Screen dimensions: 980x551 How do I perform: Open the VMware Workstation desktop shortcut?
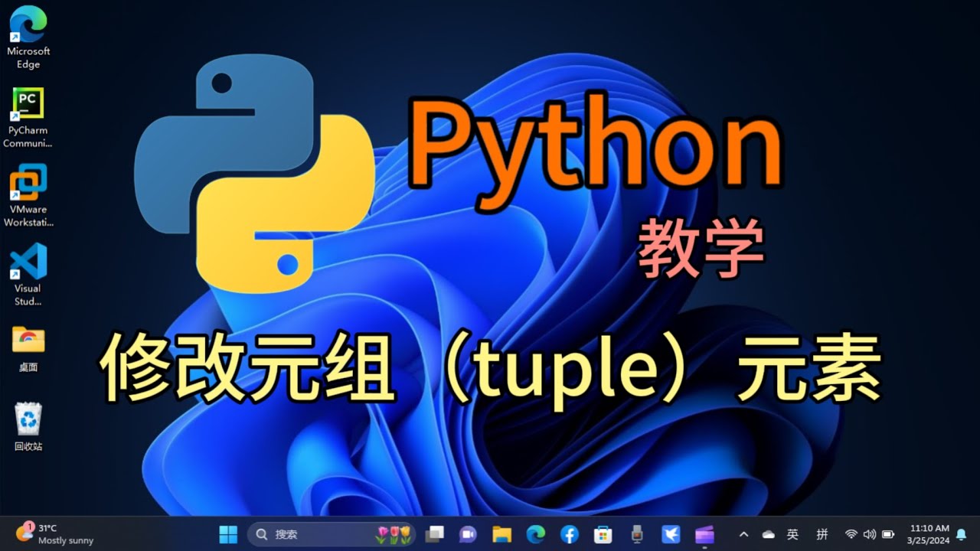point(28,196)
